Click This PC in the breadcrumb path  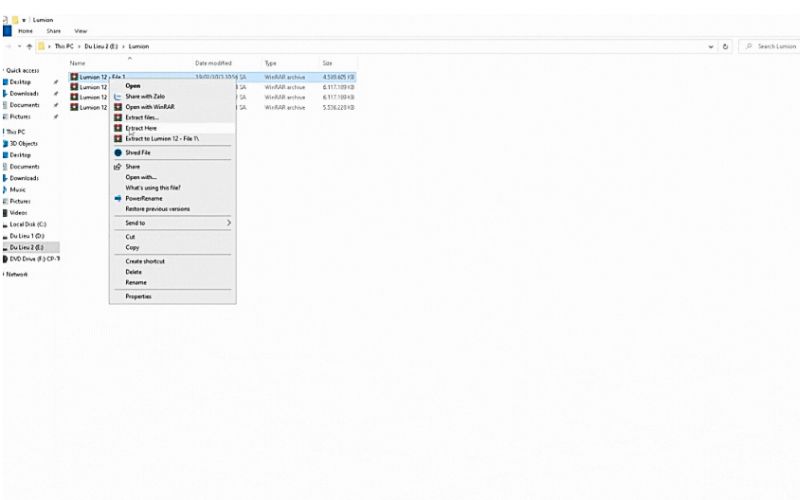click(64, 46)
